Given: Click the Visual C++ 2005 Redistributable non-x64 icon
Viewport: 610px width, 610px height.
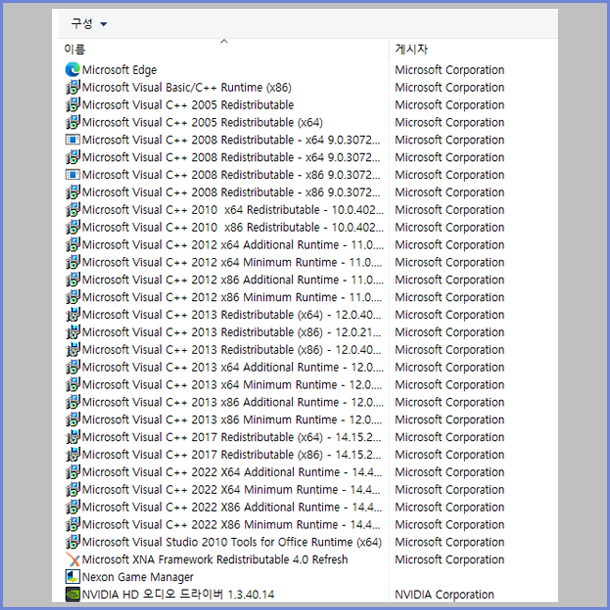Looking at the screenshot, I should pos(73,105).
